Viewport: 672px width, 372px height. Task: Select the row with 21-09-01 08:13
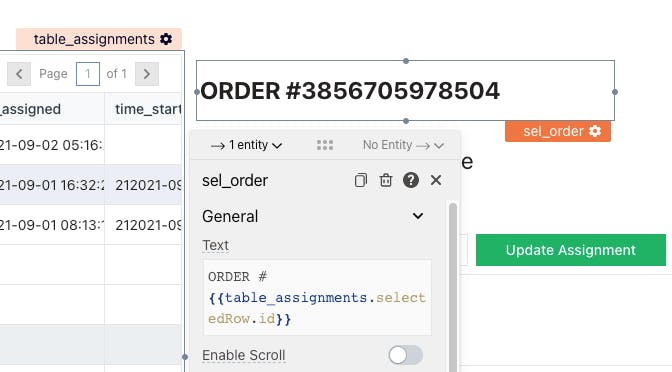coord(91,225)
